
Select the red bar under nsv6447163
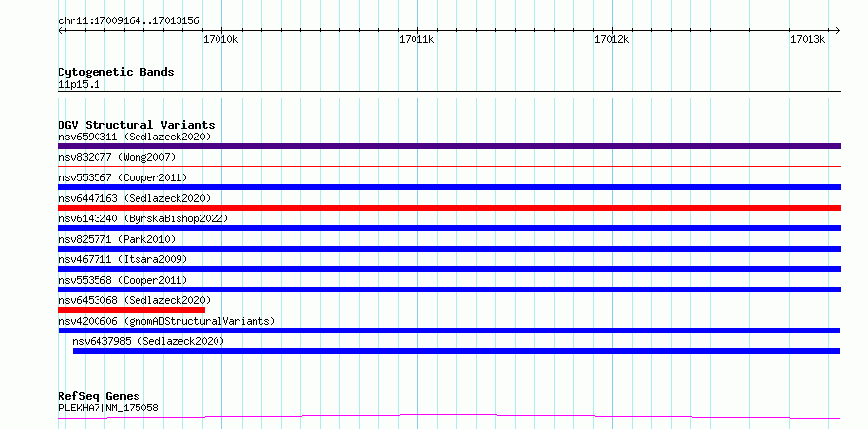click(449, 208)
